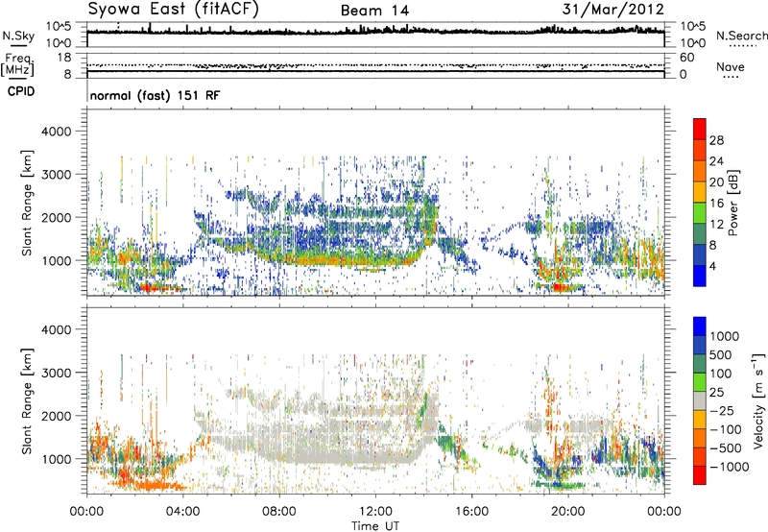Click the '16:00' time tick label
This screenshot has width=768, height=532.
[471, 512]
